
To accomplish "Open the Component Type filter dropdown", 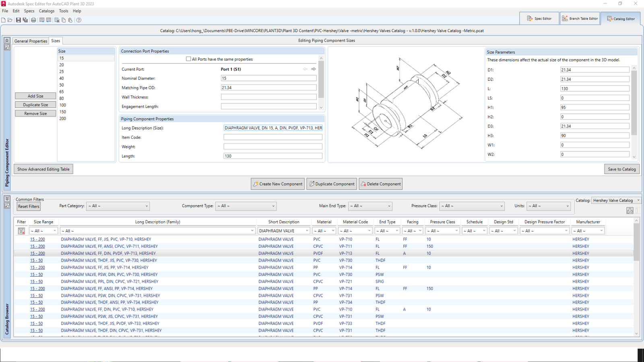I will pyautogui.click(x=246, y=206).
